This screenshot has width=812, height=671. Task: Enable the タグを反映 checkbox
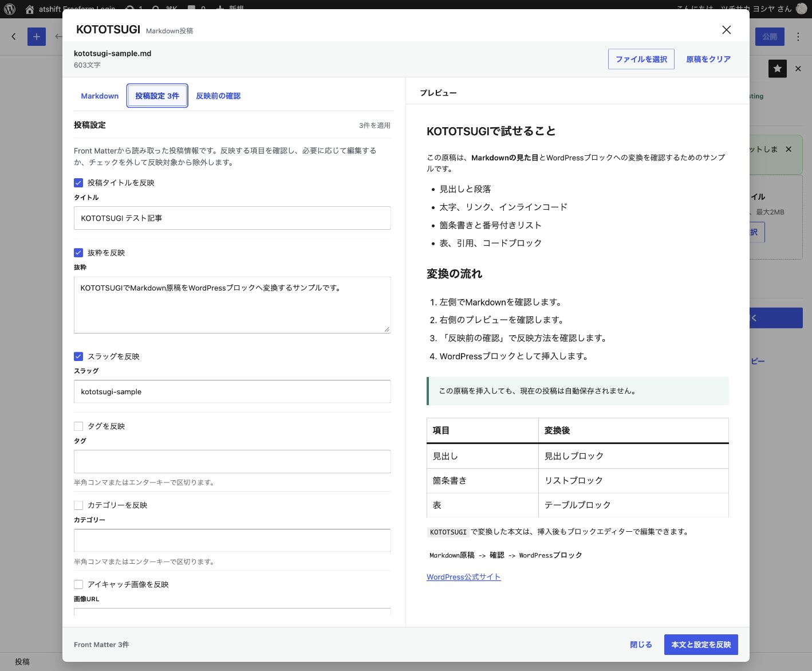click(78, 426)
